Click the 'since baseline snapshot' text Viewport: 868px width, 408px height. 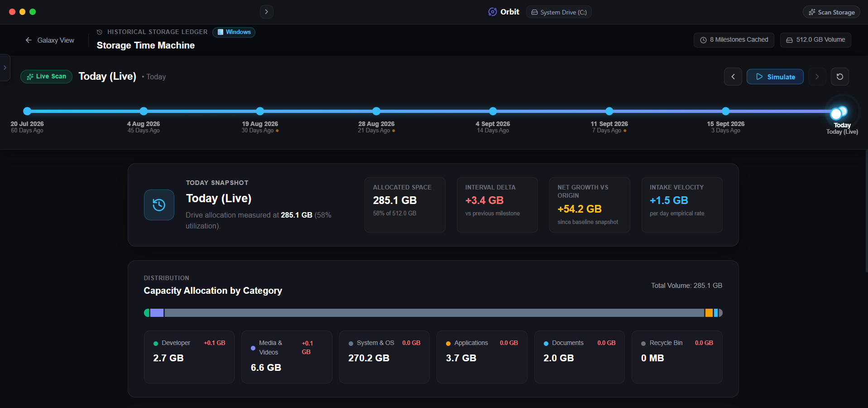pos(588,222)
